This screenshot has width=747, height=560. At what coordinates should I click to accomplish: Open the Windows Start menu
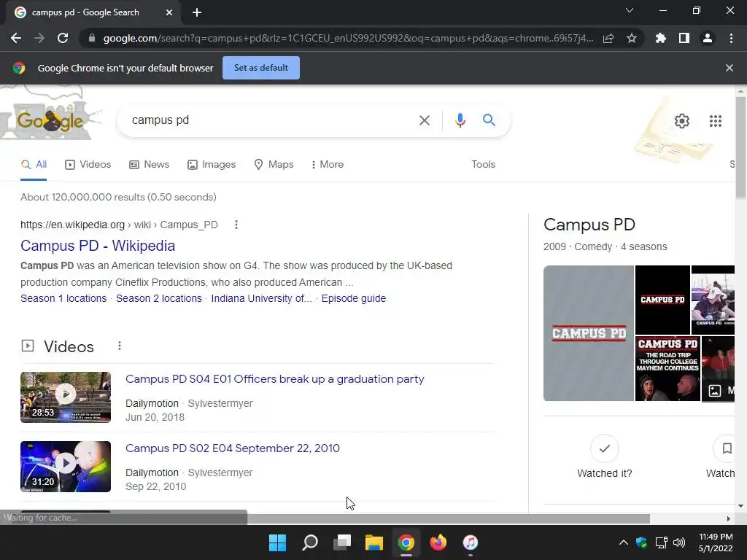[277, 542]
